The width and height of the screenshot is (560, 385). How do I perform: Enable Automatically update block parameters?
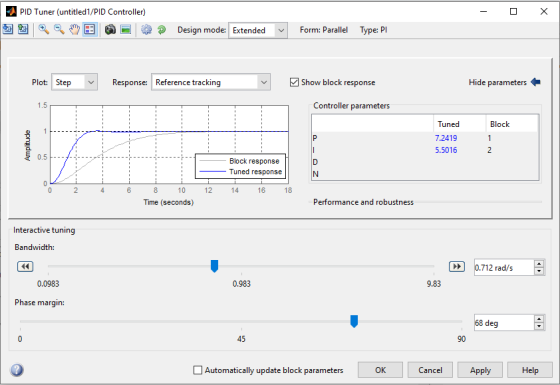(x=198, y=370)
